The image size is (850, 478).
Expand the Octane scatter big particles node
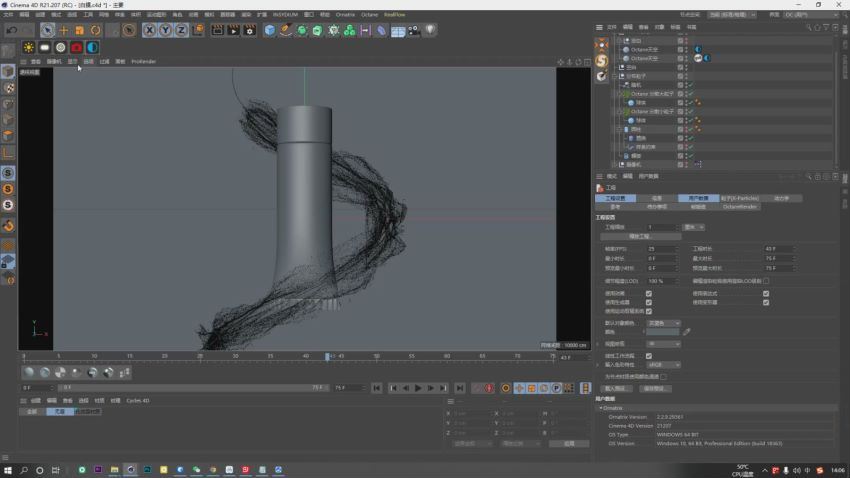click(620, 94)
